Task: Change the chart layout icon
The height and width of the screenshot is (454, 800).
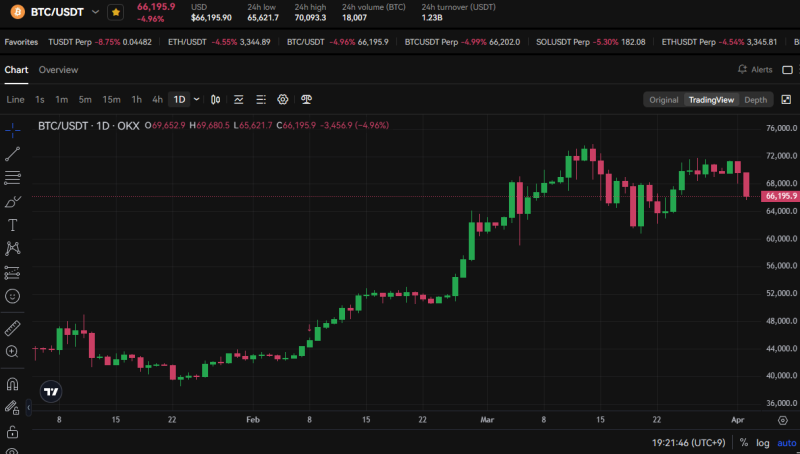Action: 787,70
